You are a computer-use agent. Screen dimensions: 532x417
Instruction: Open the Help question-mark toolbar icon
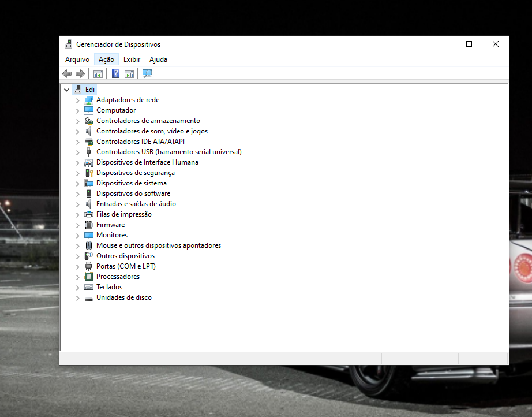tap(116, 73)
